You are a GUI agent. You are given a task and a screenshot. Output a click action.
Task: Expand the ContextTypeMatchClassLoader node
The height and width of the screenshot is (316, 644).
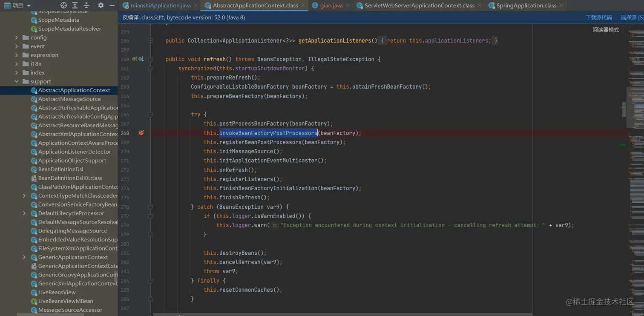[x=24, y=196]
